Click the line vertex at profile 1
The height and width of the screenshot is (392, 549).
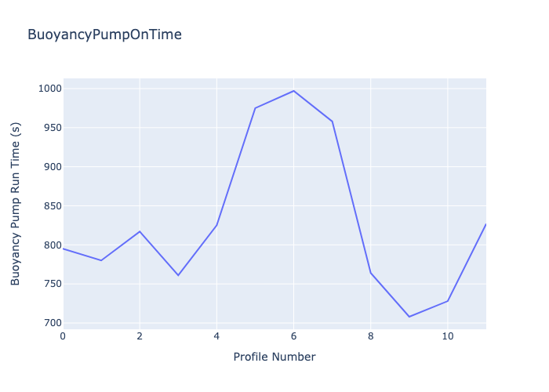point(101,260)
